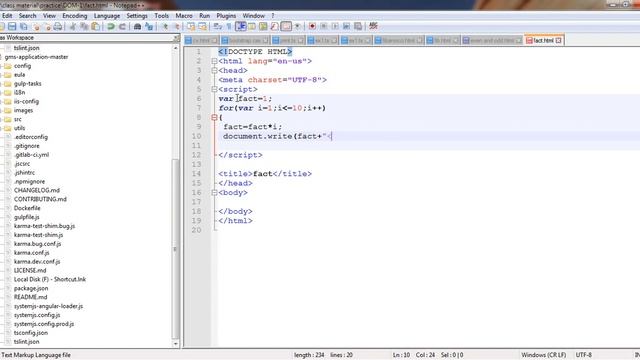Switch to the even and odd.html tab

491,40
